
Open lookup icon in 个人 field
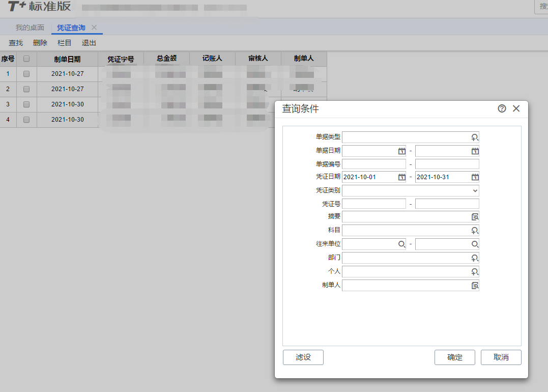[x=475, y=272]
